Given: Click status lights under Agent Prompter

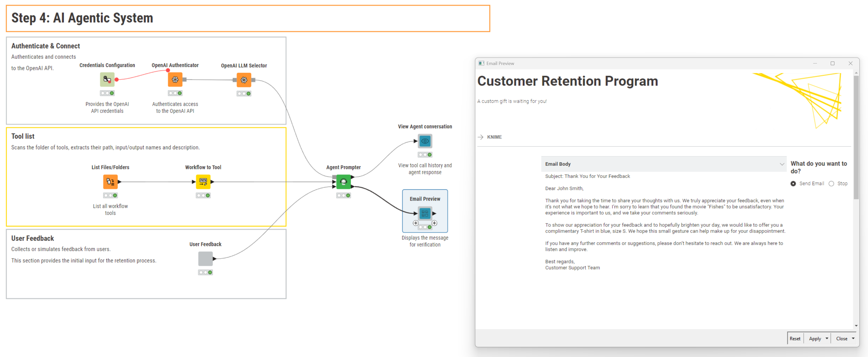Looking at the screenshot, I should pos(343,196).
